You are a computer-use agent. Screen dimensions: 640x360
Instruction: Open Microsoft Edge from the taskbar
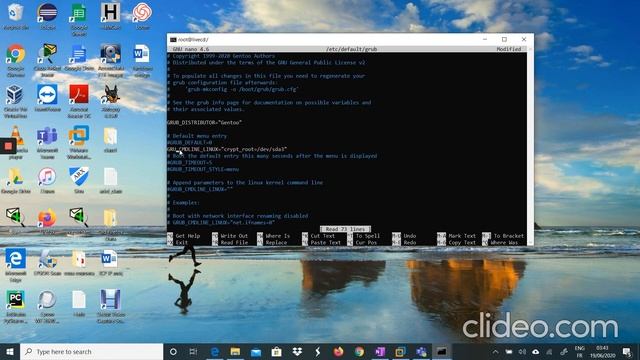coord(215,352)
